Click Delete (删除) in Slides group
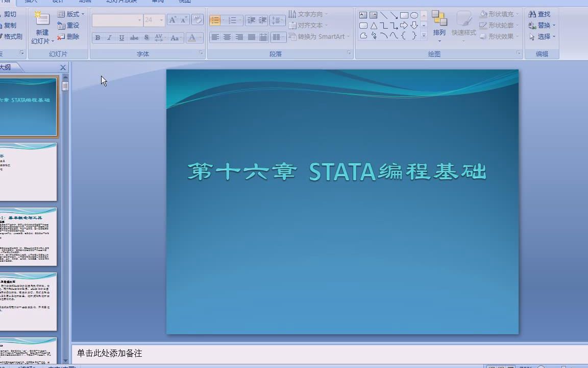Screen dimensions: 588x368 [69, 37]
